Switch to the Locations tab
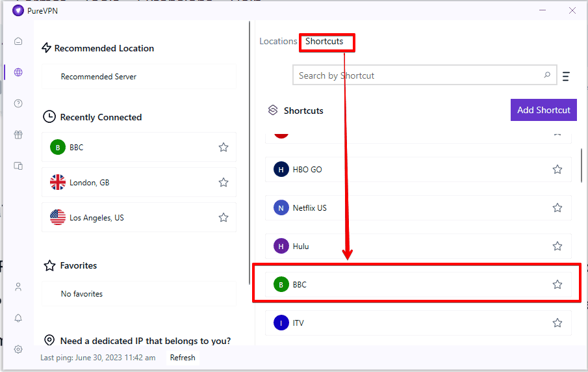Image resolution: width=588 pixels, height=372 pixels. (x=278, y=41)
